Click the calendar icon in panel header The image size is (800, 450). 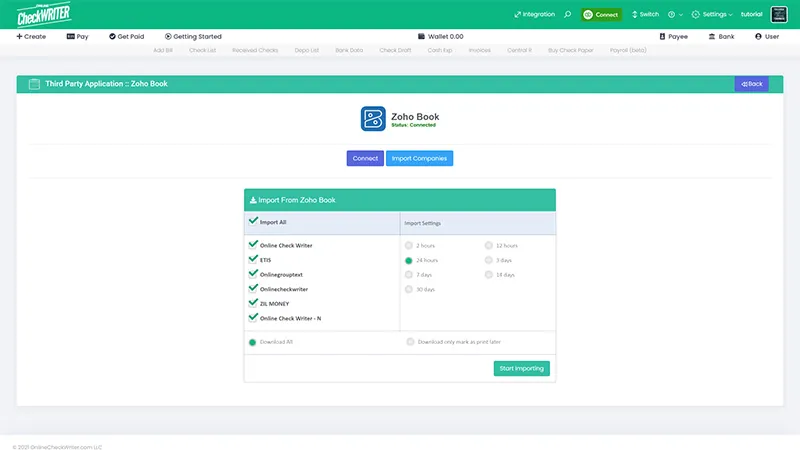tap(34, 84)
